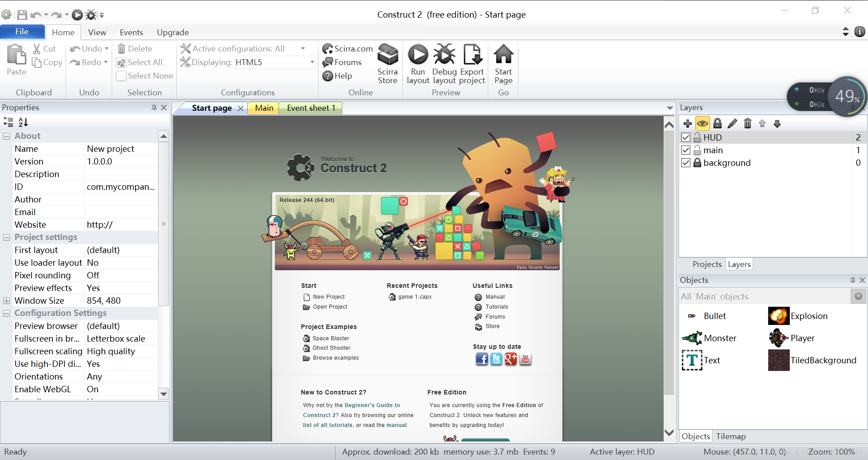868x460 pixels.
Task: Collapse the Configuration Settings group
Action: (7, 313)
